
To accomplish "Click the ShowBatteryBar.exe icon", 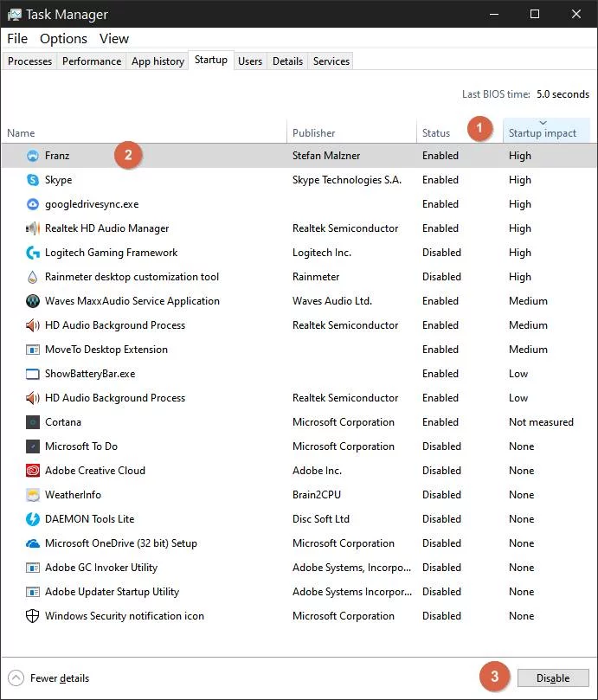I will 33,374.
